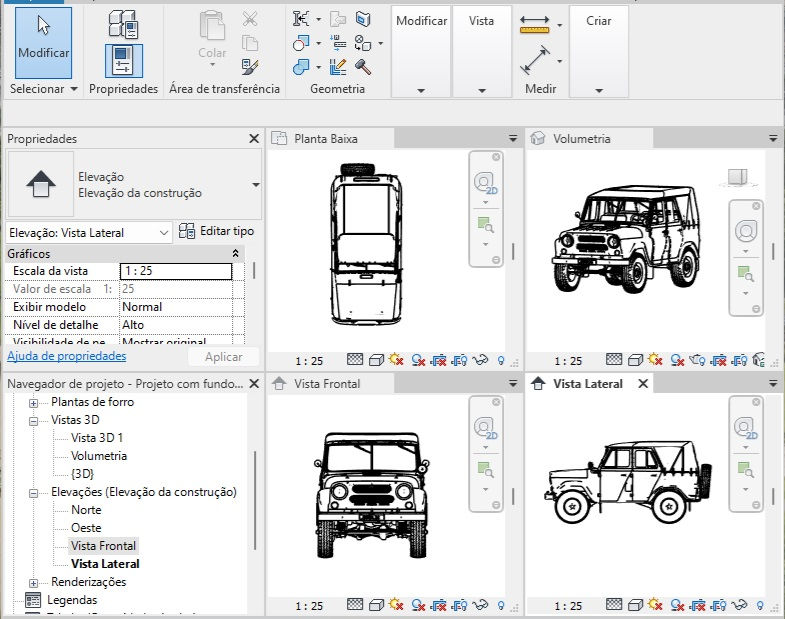Toggle shadows in Planta Baixa view
Image resolution: width=785 pixels, height=619 pixels.
pos(418,360)
